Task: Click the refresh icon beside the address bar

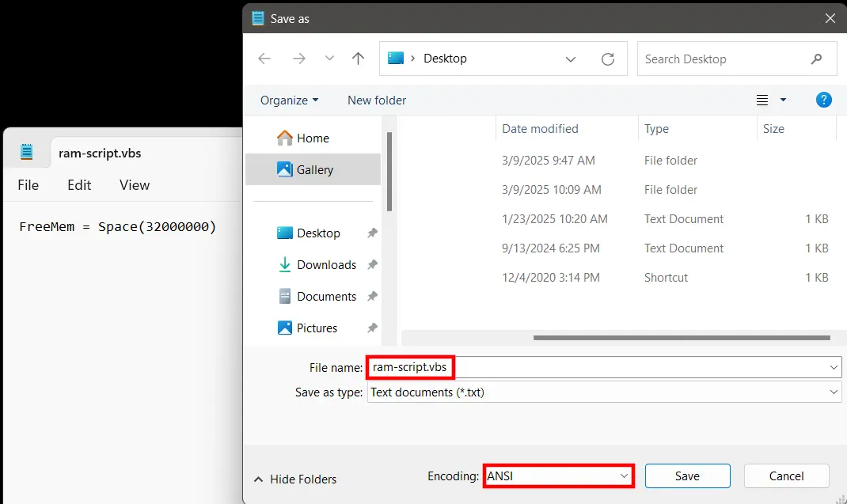Action: pos(608,59)
